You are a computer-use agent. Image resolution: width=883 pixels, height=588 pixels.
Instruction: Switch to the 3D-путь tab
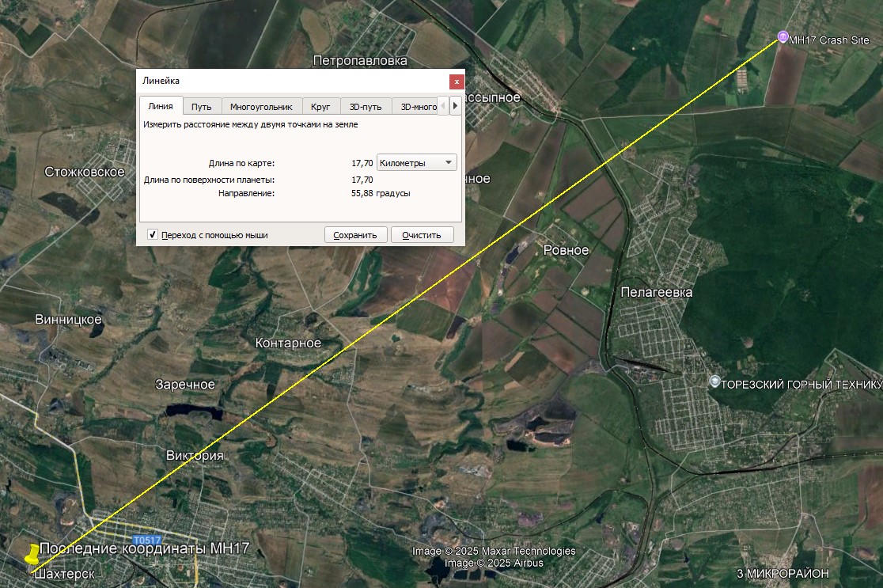pyautogui.click(x=366, y=107)
